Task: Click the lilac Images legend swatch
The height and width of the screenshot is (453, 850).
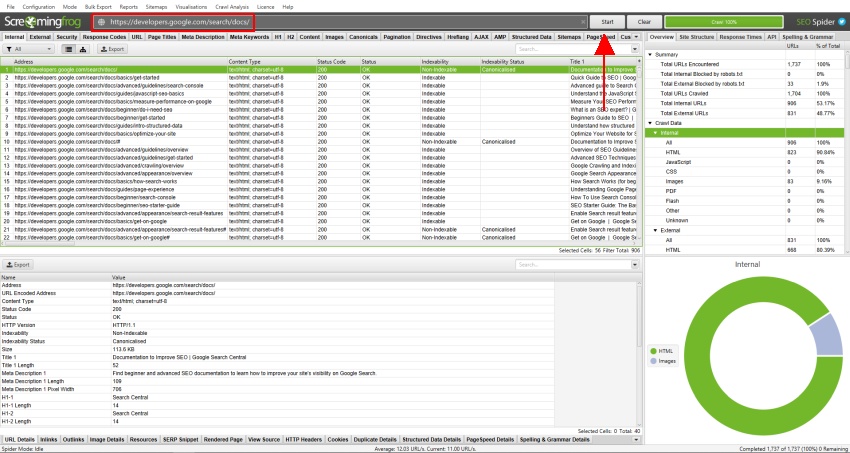Action: point(654,361)
